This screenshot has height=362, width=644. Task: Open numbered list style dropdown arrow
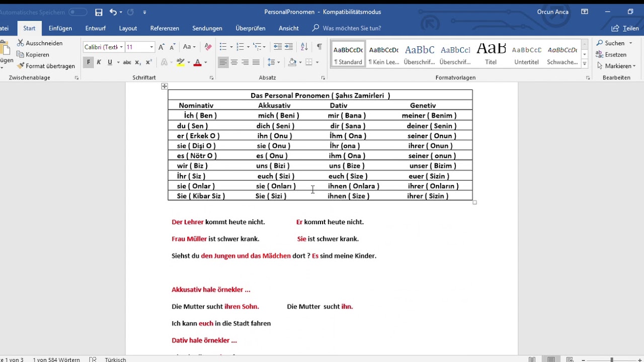point(248,47)
